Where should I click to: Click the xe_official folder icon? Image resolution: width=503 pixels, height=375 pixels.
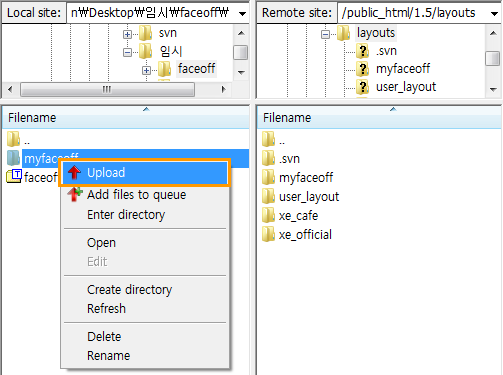(268, 234)
